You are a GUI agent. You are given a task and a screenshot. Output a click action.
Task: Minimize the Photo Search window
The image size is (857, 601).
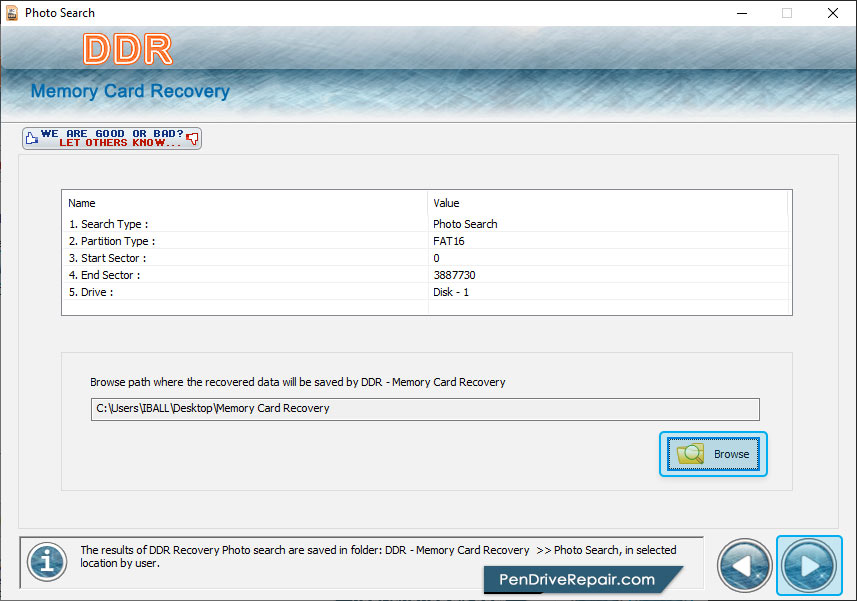742,13
